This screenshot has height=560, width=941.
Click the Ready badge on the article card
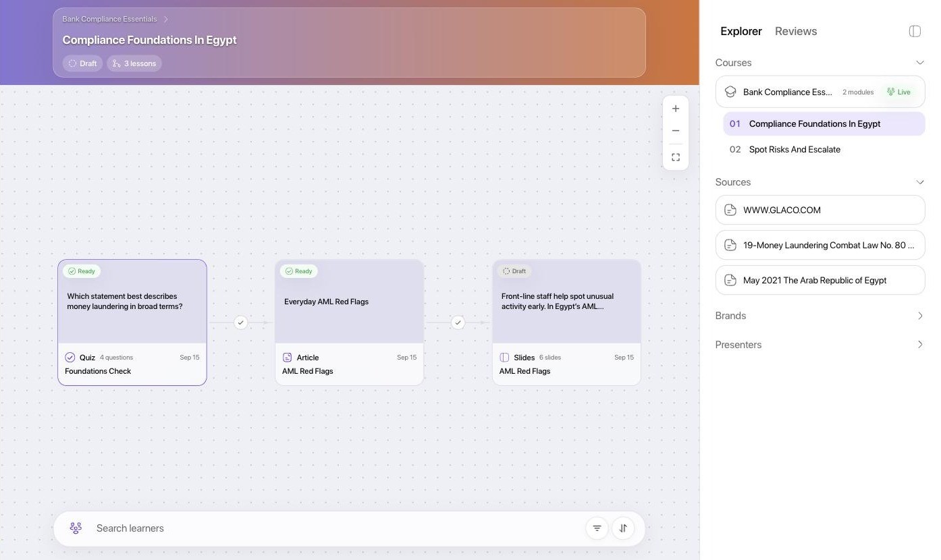point(299,271)
